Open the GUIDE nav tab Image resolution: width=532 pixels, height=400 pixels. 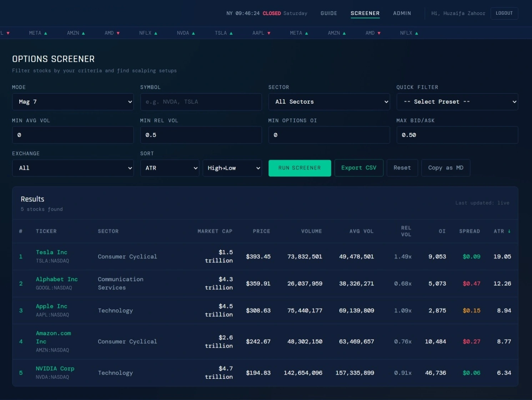pyautogui.click(x=328, y=13)
